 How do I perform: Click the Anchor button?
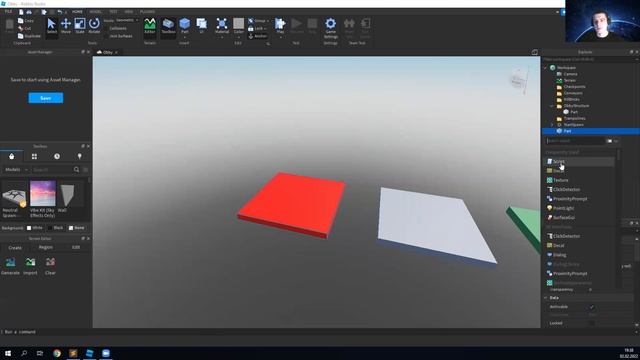coord(258,36)
